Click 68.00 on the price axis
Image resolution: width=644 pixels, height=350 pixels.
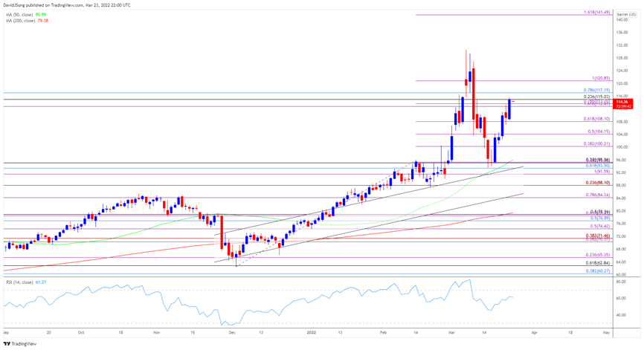click(x=621, y=250)
